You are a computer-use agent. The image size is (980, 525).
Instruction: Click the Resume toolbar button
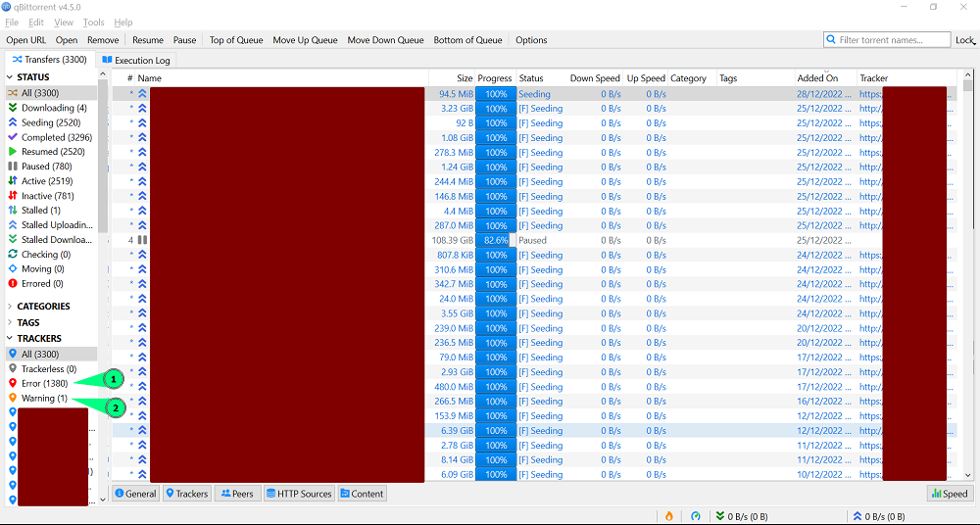tap(148, 40)
